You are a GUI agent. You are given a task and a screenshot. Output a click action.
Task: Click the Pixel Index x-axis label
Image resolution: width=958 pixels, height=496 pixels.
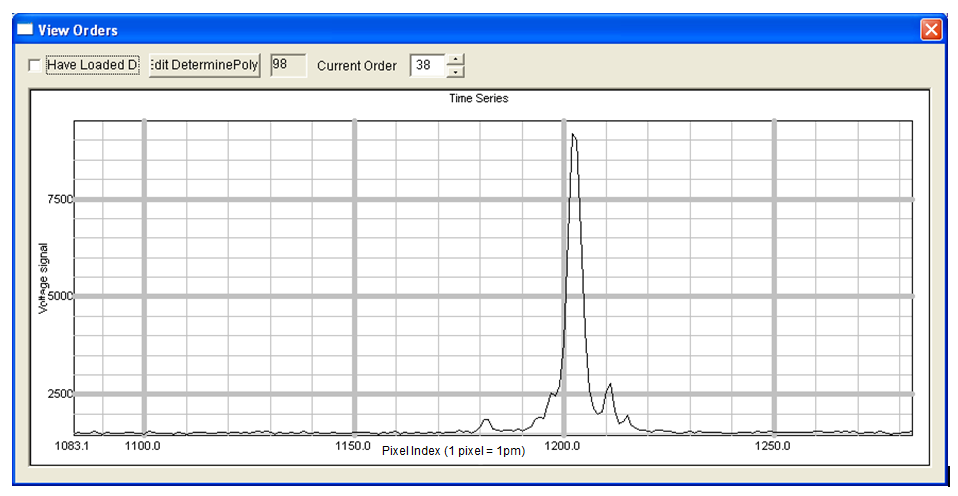pyautogui.click(x=453, y=451)
